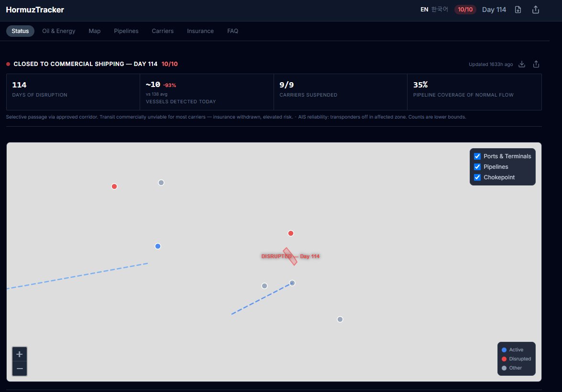Toggle the Ports & Terminals checkbox
The height and width of the screenshot is (392, 562).
pos(477,156)
